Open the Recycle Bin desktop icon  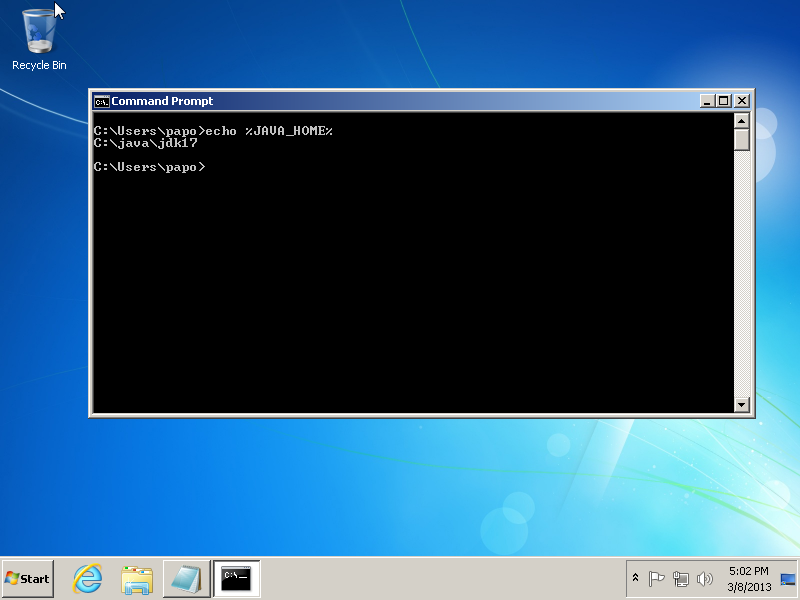39,38
